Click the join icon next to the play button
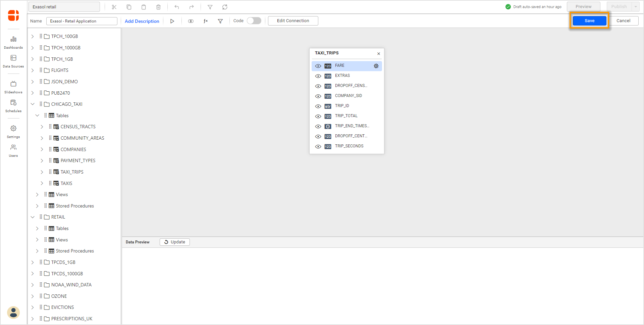 pos(191,21)
